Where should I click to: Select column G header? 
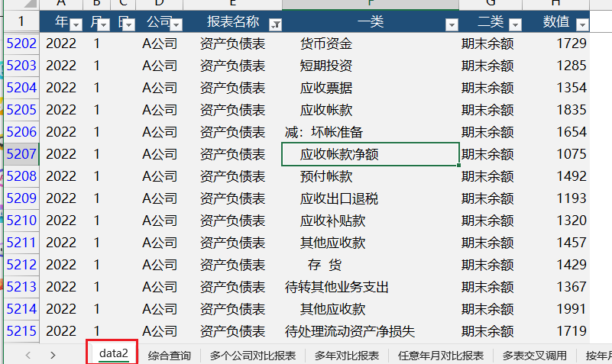(x=491, y=5)
